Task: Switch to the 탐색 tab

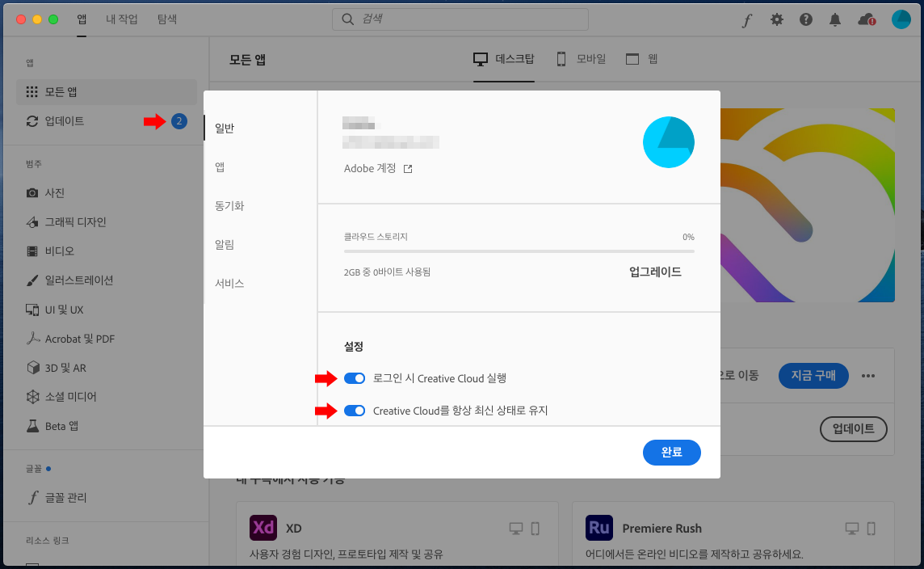Action: (x=166, y=19)
